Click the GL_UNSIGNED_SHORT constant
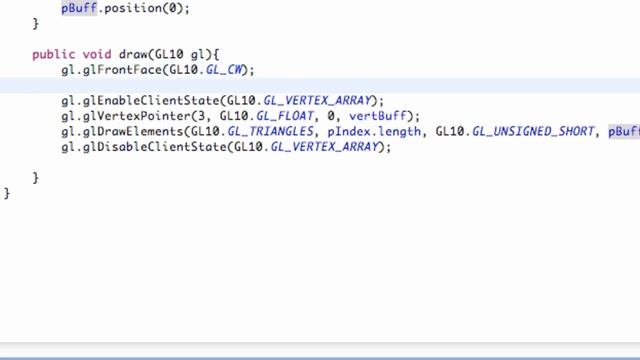Viewport: 640px width, 360px height. (x=533, y=131)
